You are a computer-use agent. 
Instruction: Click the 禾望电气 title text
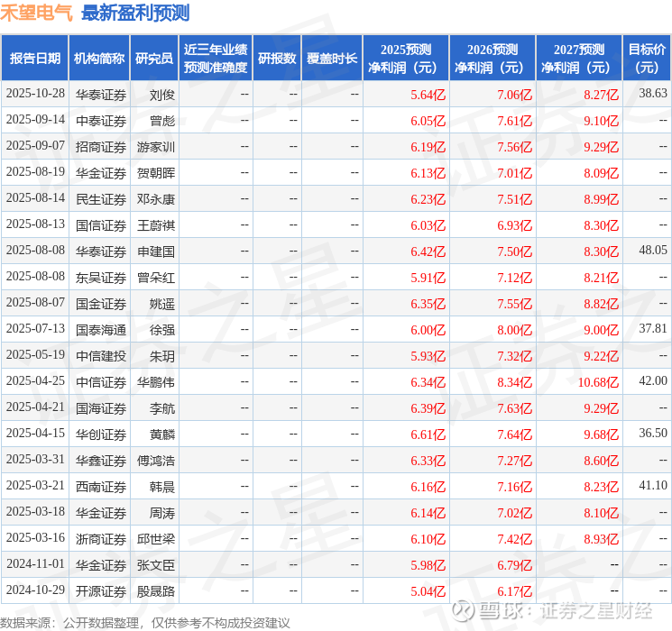click(36, 13)
